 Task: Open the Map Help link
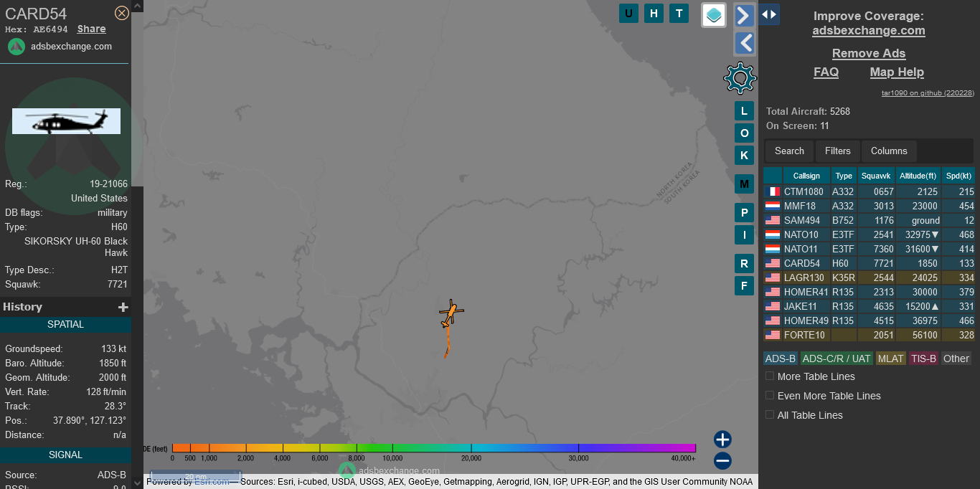point(897,72)
